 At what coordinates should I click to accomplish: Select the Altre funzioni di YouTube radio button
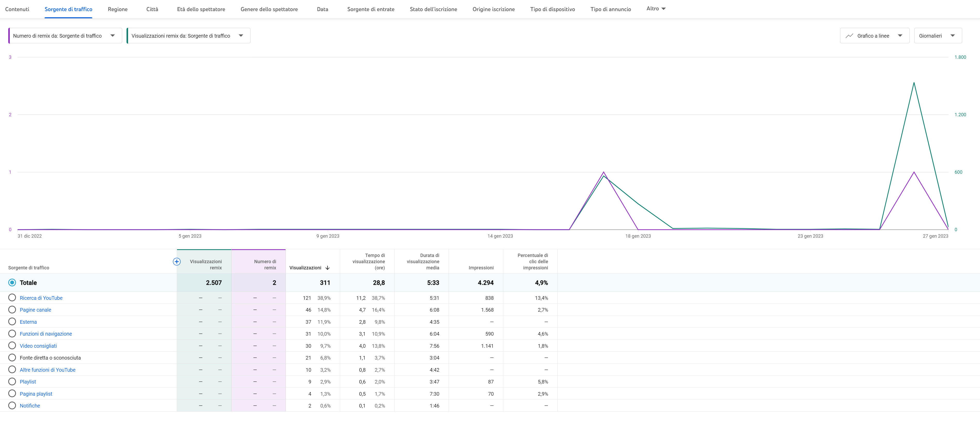tap(12, 370)
